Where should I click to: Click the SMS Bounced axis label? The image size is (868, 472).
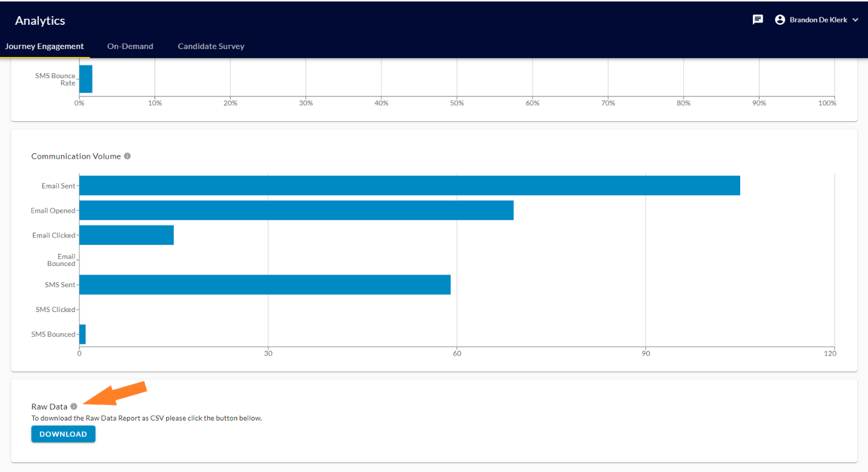tap(53, 334)
